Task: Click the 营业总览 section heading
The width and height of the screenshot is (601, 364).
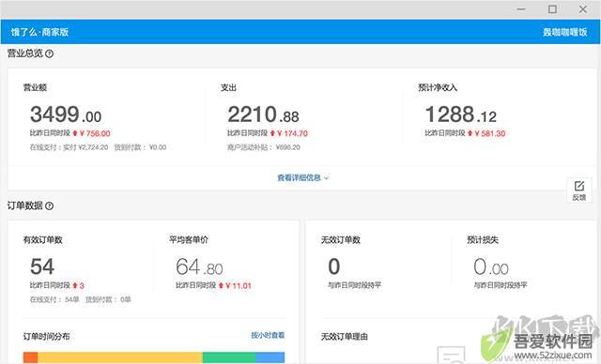Action: click(25, 53)
